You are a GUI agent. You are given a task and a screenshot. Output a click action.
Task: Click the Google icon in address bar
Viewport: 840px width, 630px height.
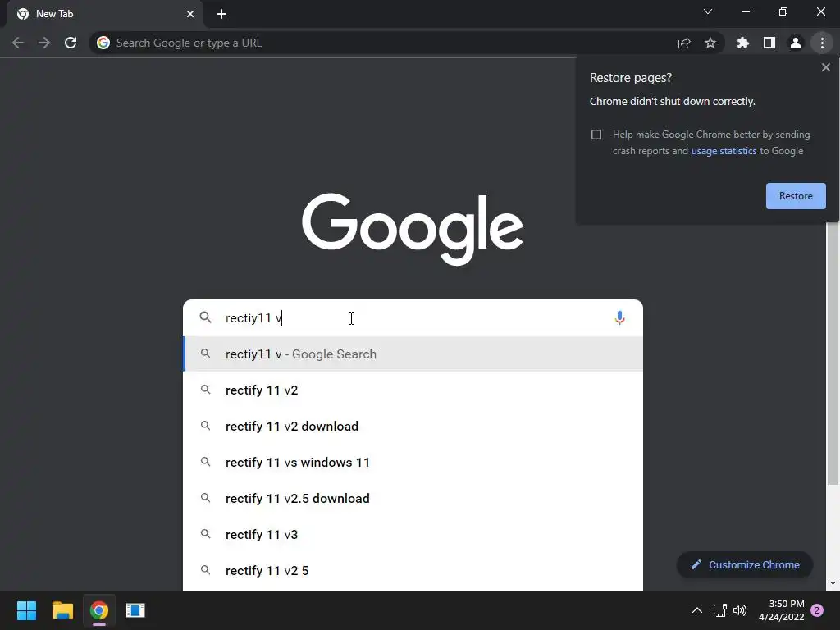click(x=103, y=43)
